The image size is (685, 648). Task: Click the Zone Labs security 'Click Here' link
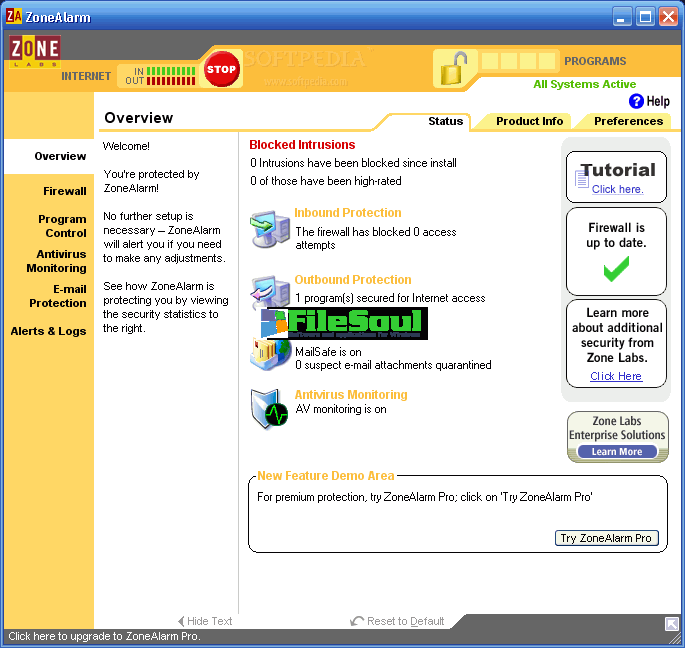pos(616,376)
